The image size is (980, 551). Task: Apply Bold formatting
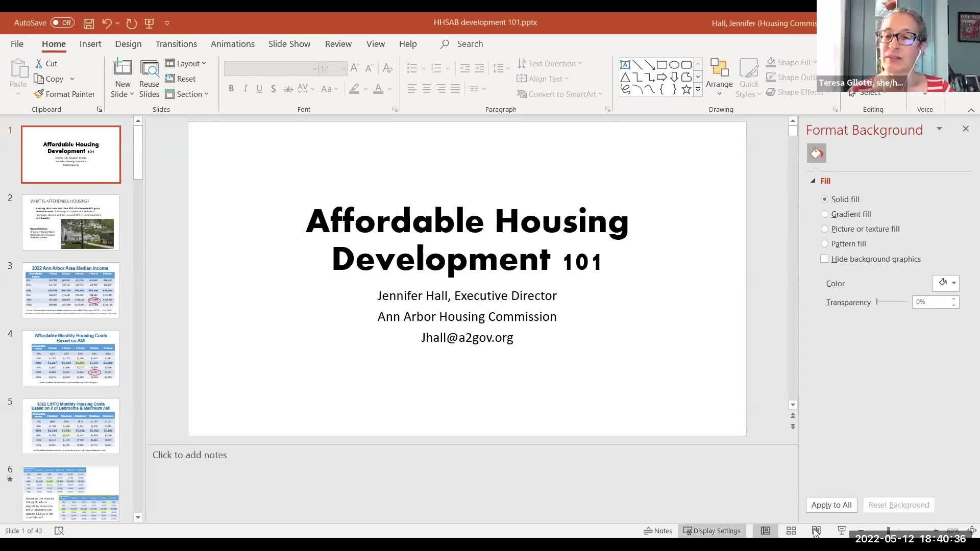[231, 89]
